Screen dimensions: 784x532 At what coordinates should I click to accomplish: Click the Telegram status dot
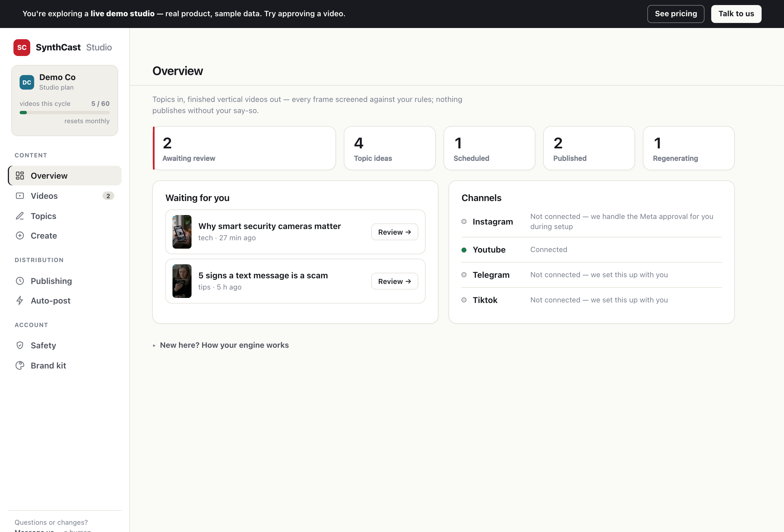[464, 275]
